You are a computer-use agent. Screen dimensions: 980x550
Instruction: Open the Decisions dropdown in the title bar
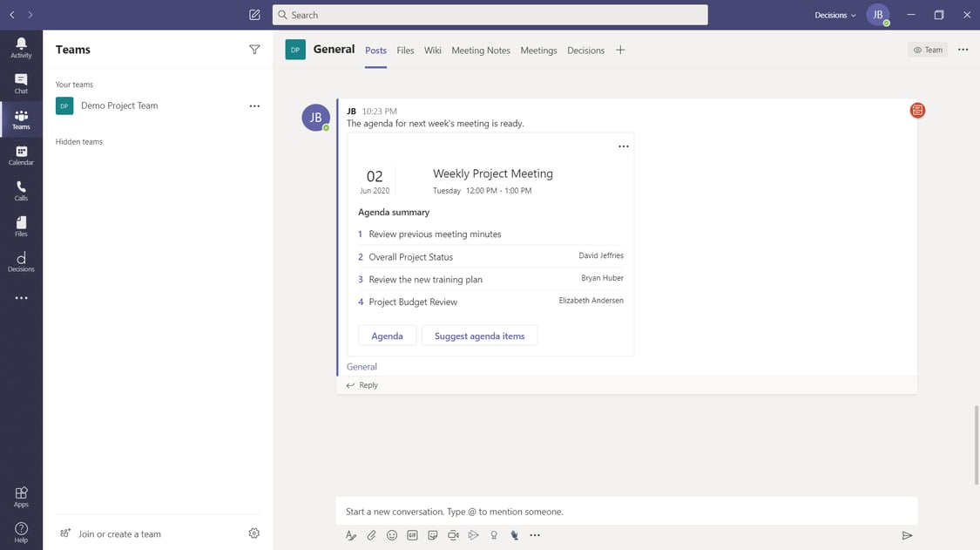click(x=834, y=15)
